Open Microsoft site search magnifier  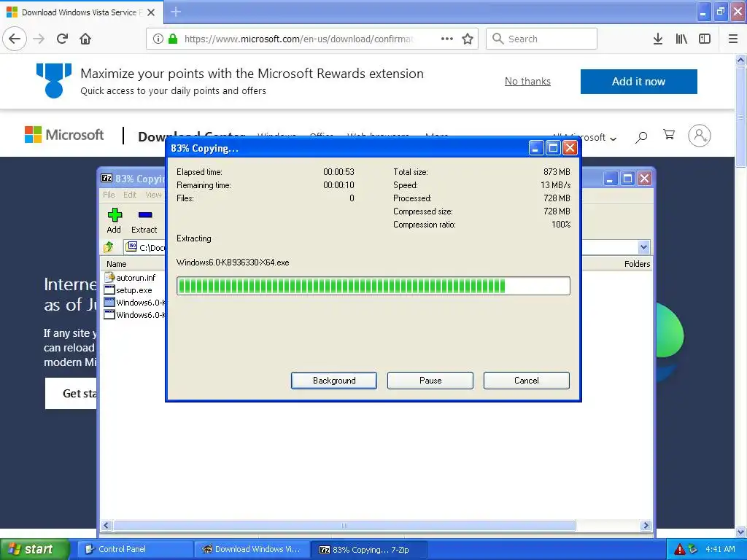click(641, 137)
